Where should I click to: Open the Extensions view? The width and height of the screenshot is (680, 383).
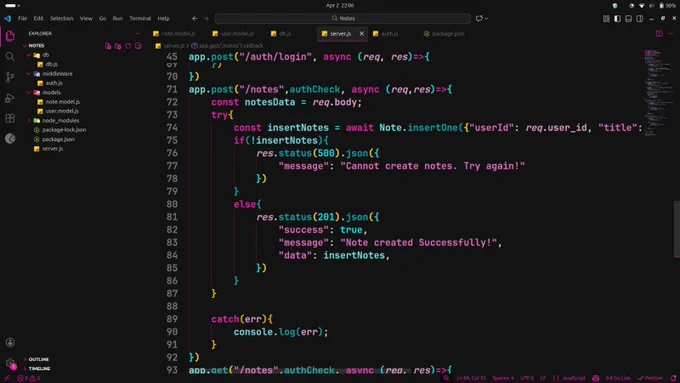pyautogui.click(x=10, y=118)
